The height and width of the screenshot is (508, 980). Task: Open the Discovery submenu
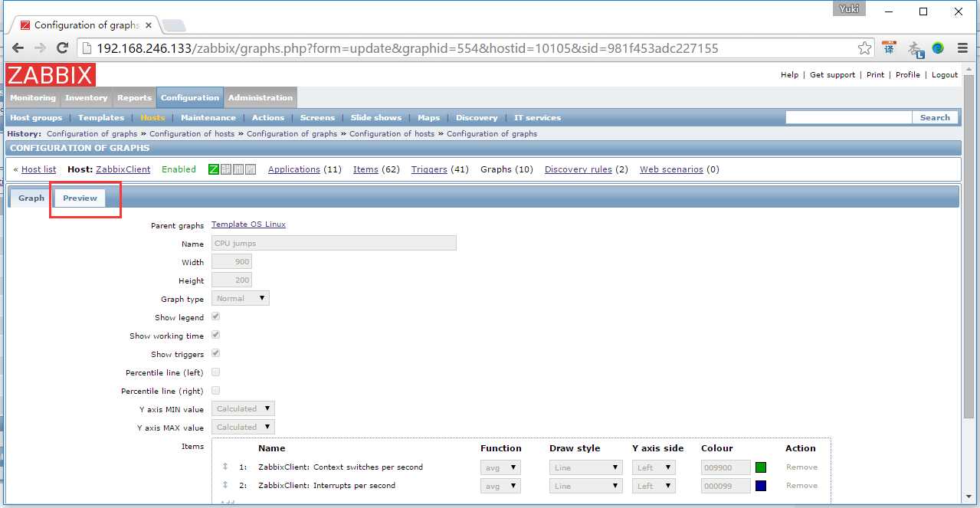pyautogui.click(x=477, y=118)
